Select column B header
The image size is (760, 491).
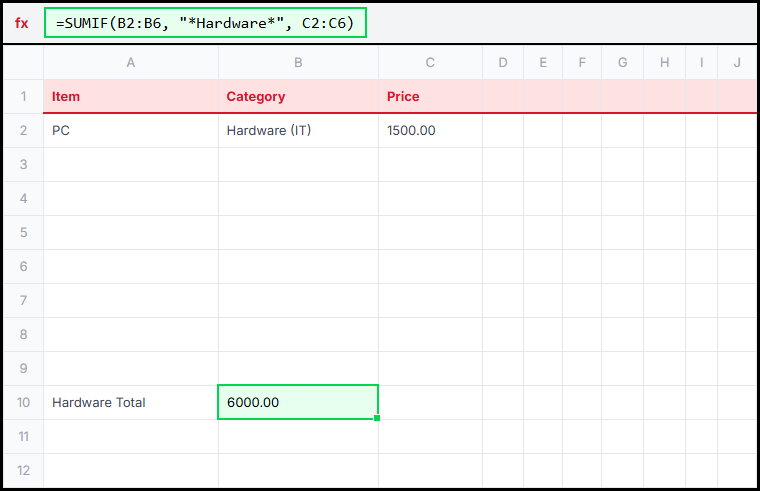298,63
